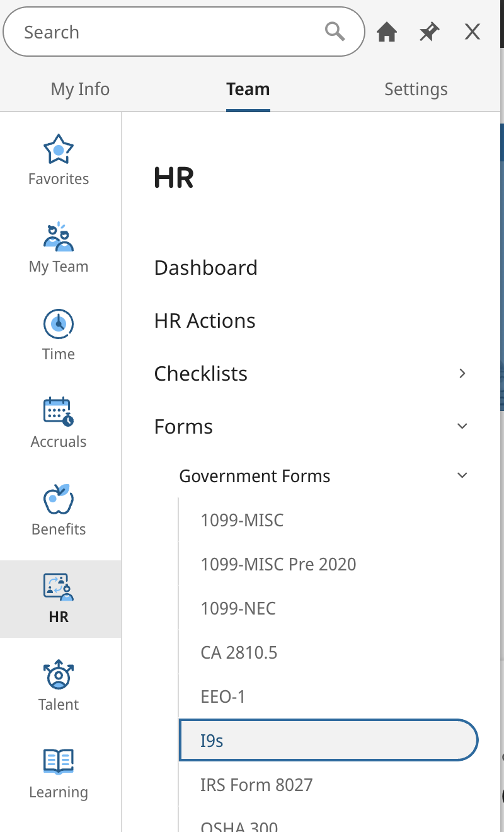Select the Talent icon in sidebar

(59, 674)
